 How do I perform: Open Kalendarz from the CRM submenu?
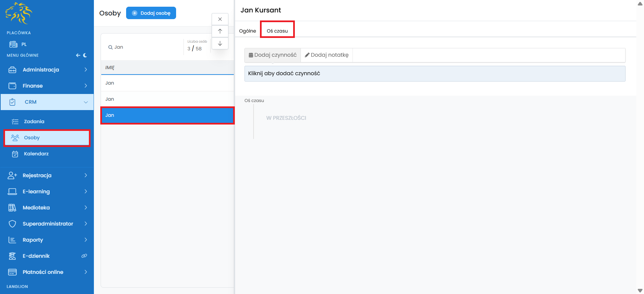point(36,154)
